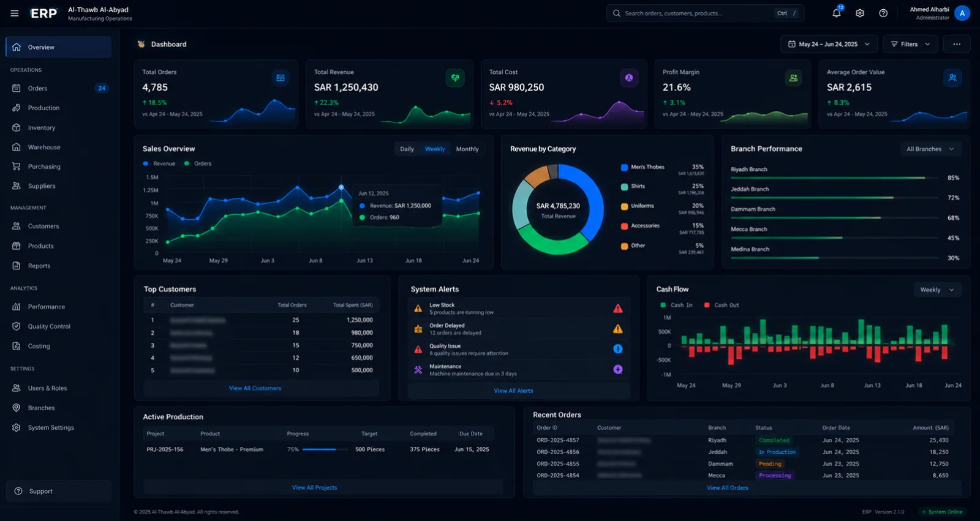Click the Warehouse sidebar icon

click(x=17, y=147)
